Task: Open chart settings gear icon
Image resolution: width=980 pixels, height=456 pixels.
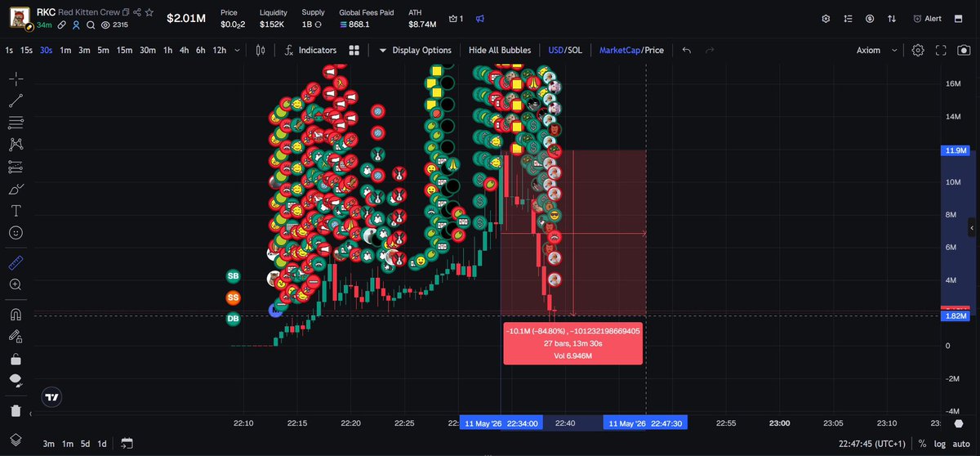Action: [918, 50]
